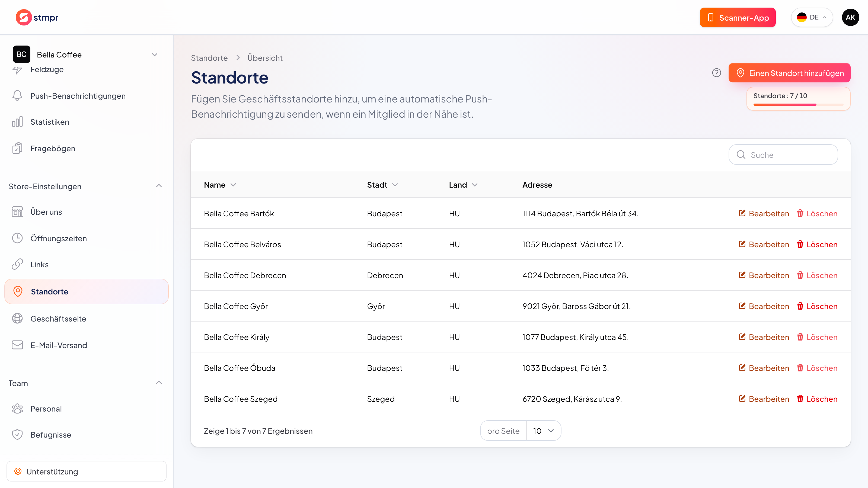Select Geschäftsseite in the sidebar
The height and width of the screenshot is (488, 868).
pos(87,318)
